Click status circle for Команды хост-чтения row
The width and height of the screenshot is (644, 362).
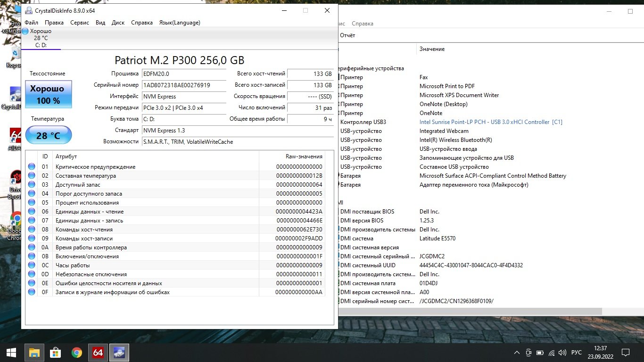[x=32, y=229]
